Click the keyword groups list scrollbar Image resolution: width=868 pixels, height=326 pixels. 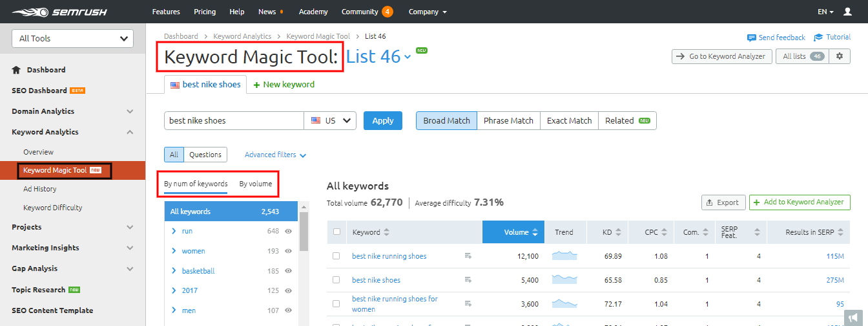point(304,231)
